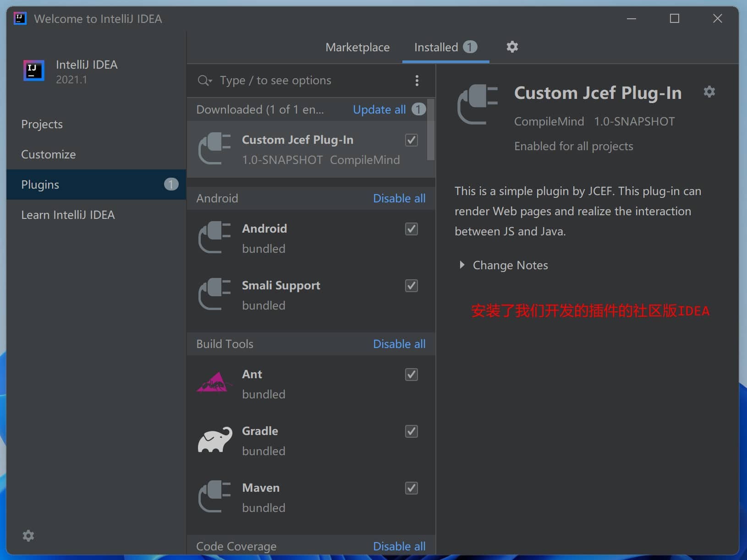
Task: Click Disable all for Android group
Action: (x=399, y=198)
